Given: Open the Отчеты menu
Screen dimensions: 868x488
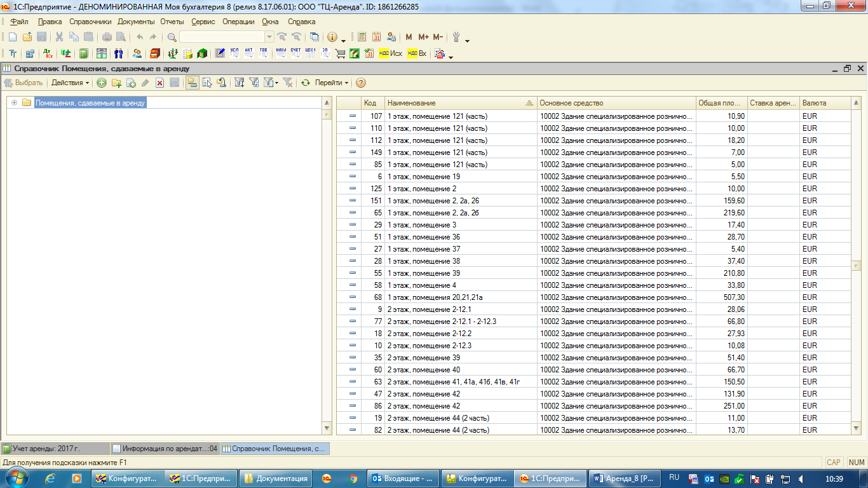Looking at the screenshot, I should click(x=172, y=22).
